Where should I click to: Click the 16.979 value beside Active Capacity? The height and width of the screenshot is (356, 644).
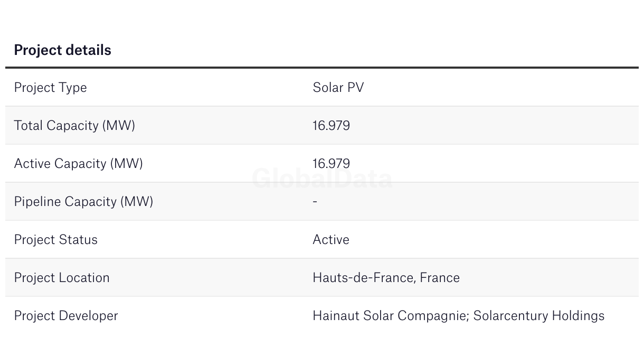pyautogui.click(x=331, y=164)
